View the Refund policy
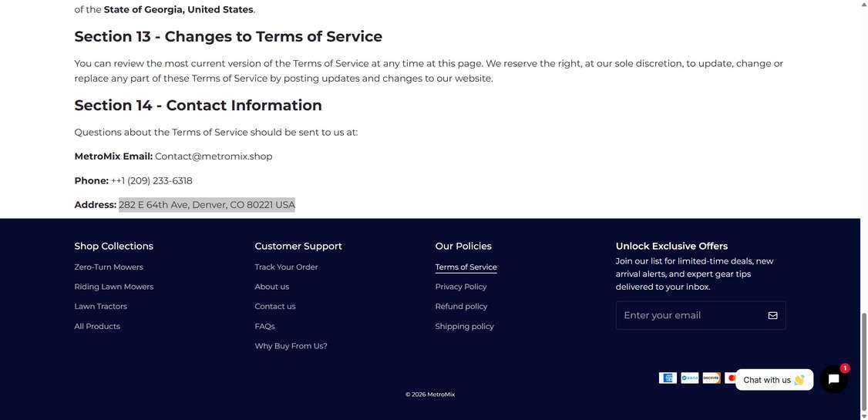The width and height of the screenshot is (868, 420). [x=461, y=307]
